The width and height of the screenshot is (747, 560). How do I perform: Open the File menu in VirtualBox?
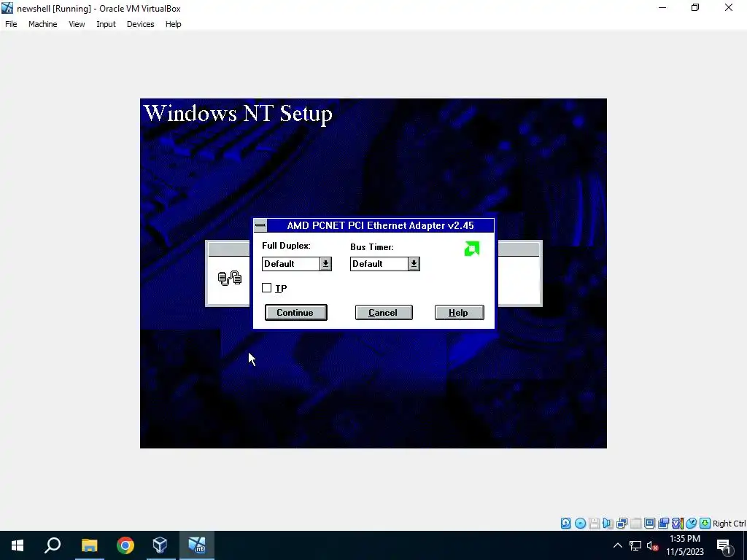[11, 24]
